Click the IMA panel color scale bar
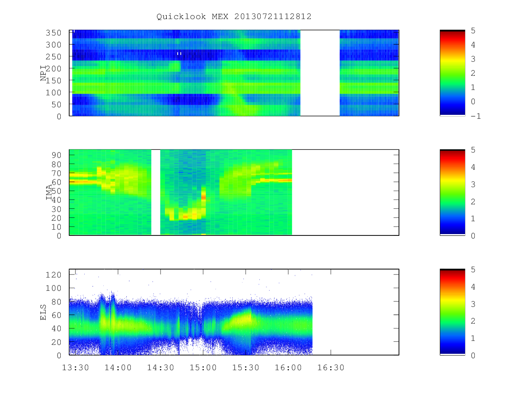 tap(452, 192)
